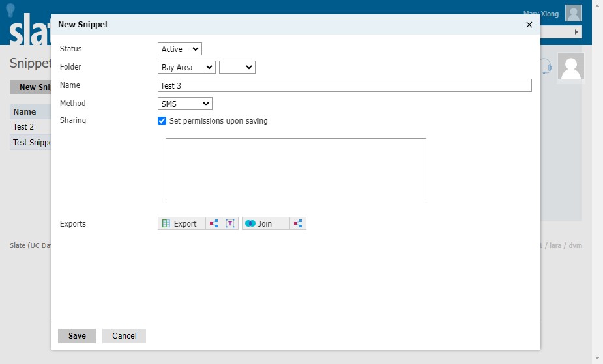Select the Test Snippet row in list
The height and width of the screenshot is (364, 603).
coord(31,143)
